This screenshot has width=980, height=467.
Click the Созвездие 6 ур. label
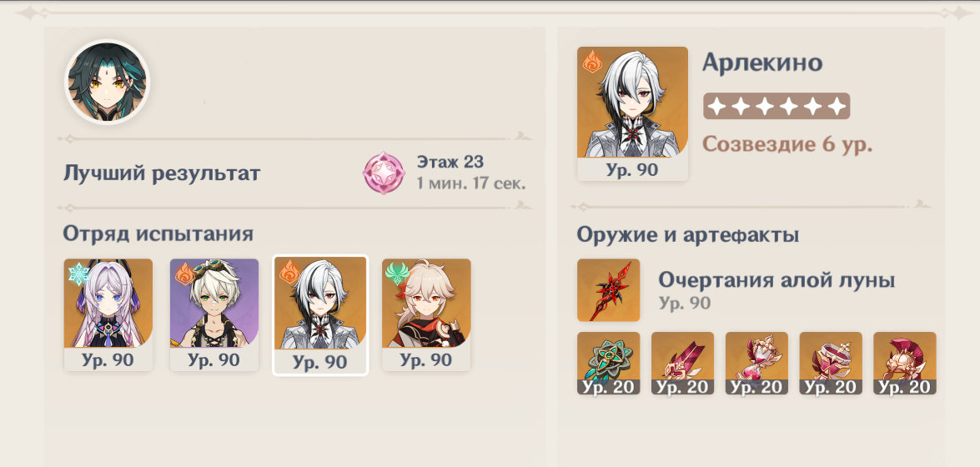pyautogui.click(x=787, y=144)
